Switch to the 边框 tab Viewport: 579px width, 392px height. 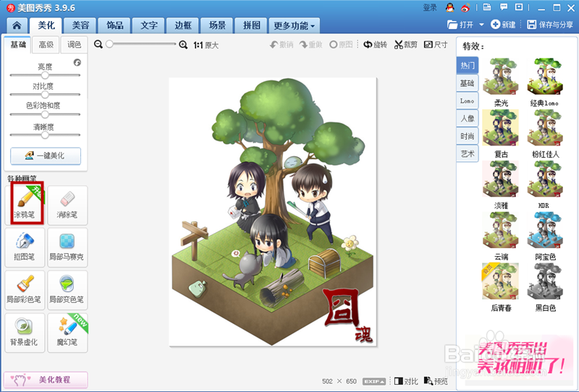click(183, 25)
